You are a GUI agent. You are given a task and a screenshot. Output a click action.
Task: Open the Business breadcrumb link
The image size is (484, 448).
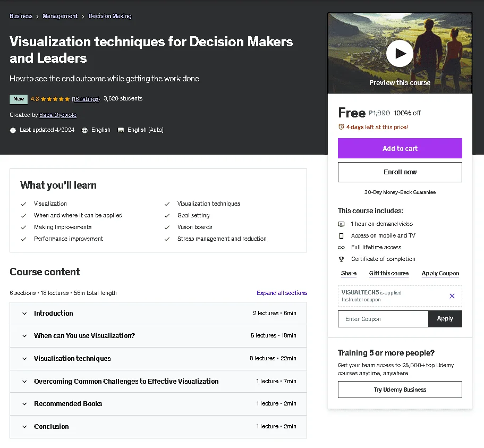(x=21, y=16)
